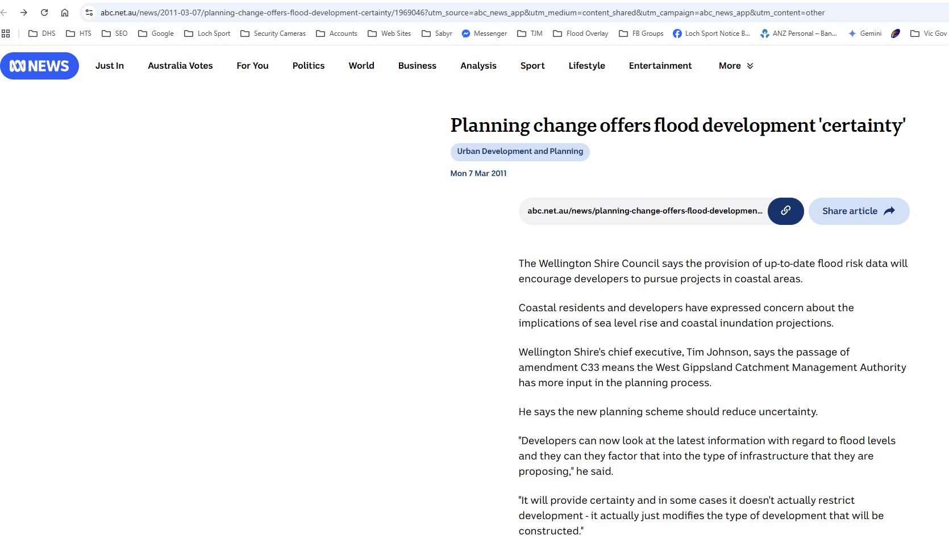The width and height of the screenshot is (949, 560).
Task: Open site information icon in address bar
Action: point(89,12)
